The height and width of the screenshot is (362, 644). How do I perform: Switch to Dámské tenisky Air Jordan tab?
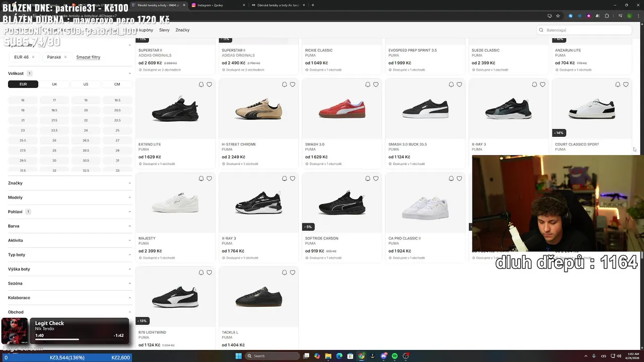coord(278,5)
